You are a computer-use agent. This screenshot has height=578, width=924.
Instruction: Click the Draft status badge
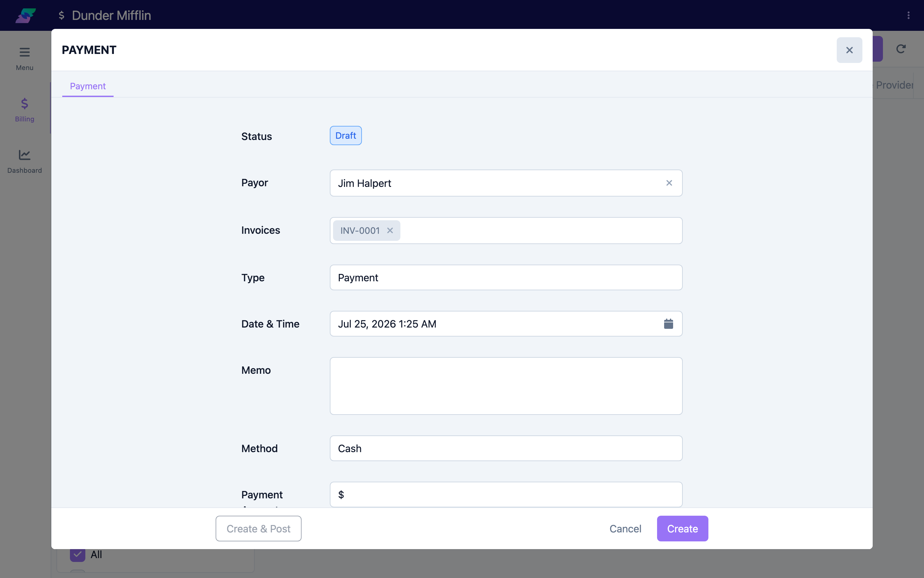(x=346, y=136)
